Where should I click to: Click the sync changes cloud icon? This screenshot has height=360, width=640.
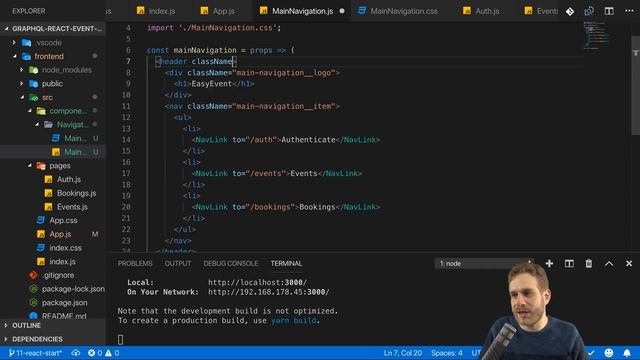point(76,353)
